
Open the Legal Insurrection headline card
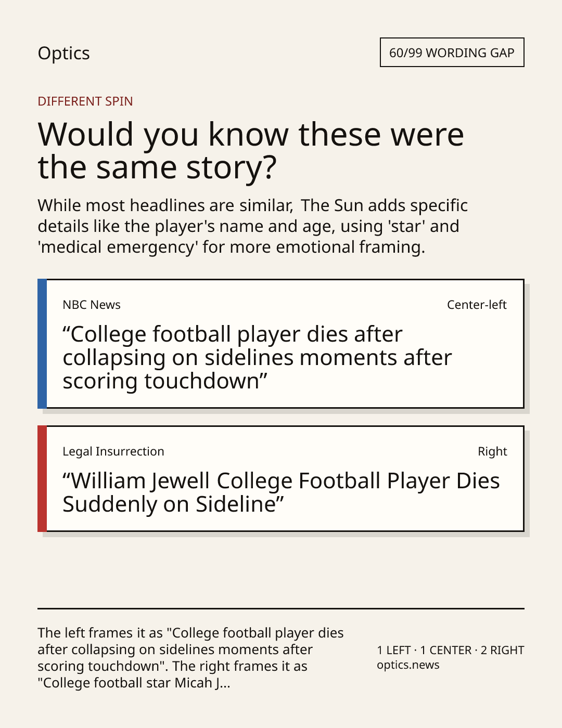pyautogui.click(x=281, y=478)
